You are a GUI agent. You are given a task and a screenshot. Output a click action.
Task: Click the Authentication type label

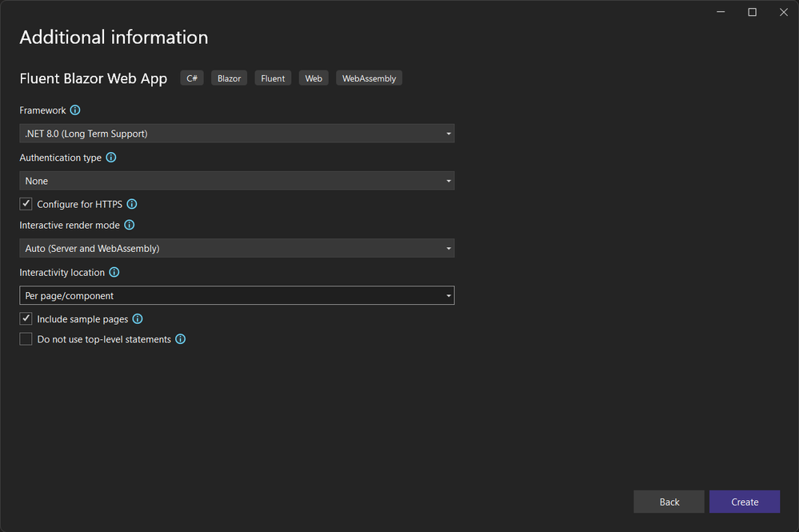[x=61, y=158]
